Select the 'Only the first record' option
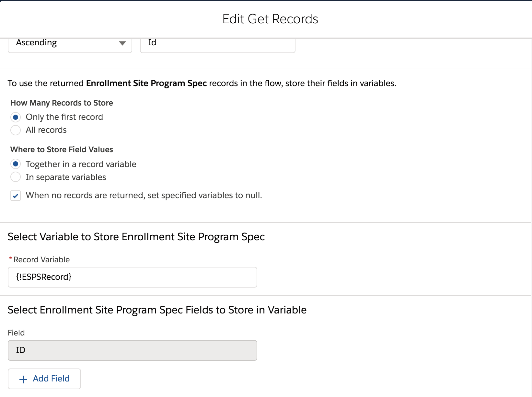 click(16, 117)
